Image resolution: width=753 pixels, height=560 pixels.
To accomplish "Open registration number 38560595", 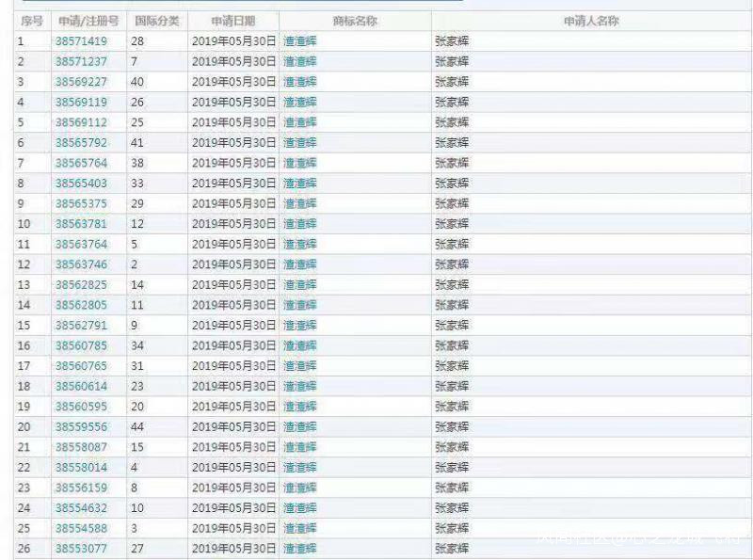I will click(81, 407).
